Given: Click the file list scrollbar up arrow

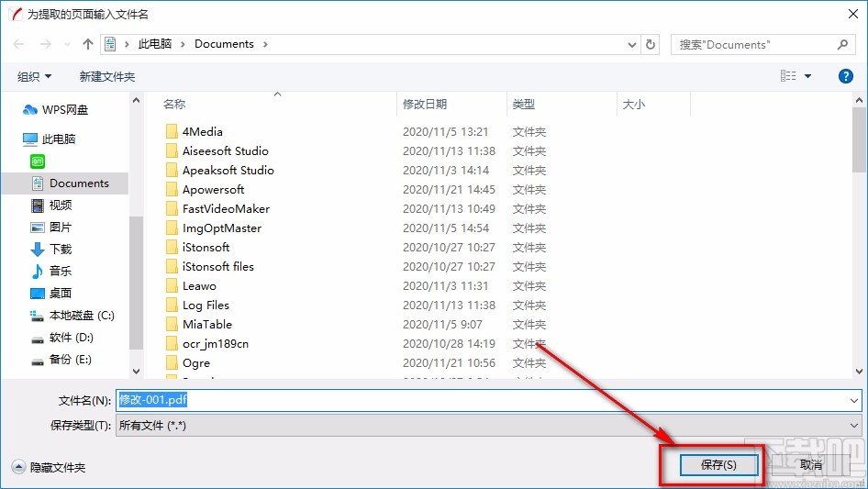Looking at the screenshot, I should click(859, 101).
